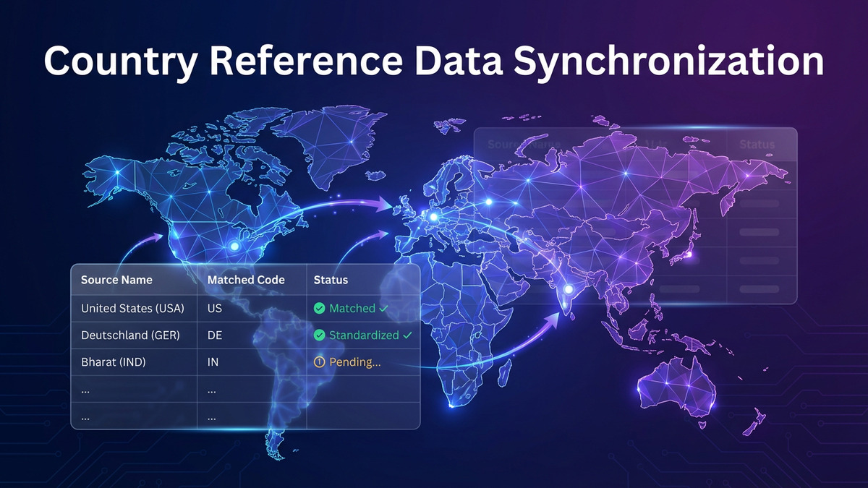Click the Source Name column header
868x488 pixels.
pos(116,280)
